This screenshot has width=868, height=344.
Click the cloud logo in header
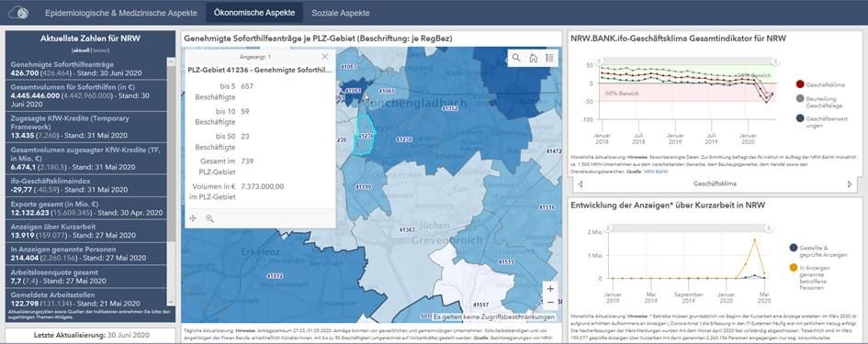click(18, 12)
